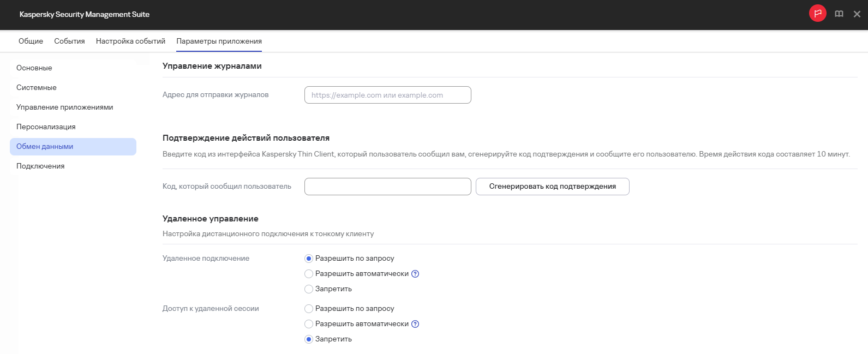This screenshot has width=868, height=354.
Task: Open the help book icon
Action: (839, 14)
